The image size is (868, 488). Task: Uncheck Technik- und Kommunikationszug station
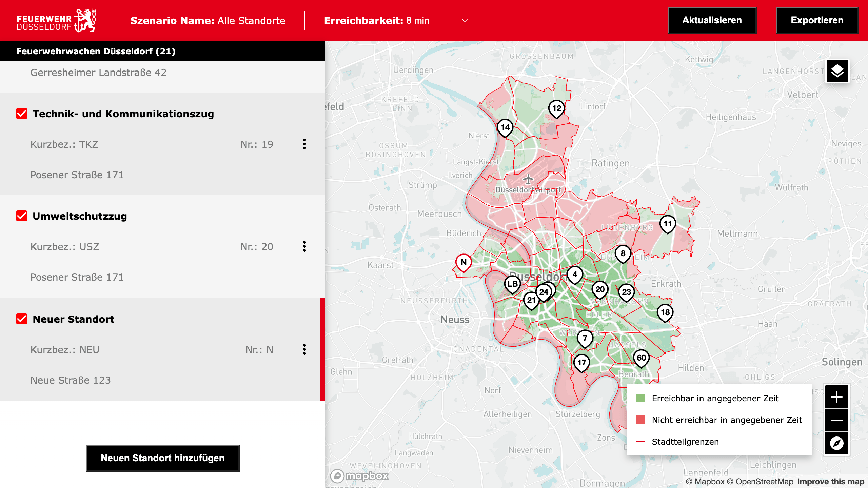pyautogui.click(x=22, y=114)
